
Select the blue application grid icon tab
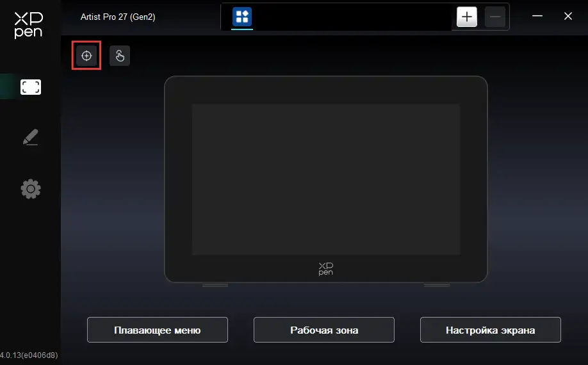(242, 17)
